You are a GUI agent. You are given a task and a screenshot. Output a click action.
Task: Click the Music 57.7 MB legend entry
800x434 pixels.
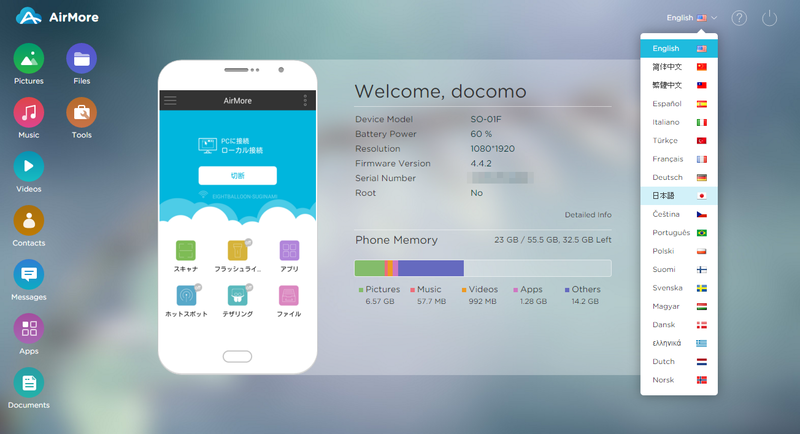(427, 295)
